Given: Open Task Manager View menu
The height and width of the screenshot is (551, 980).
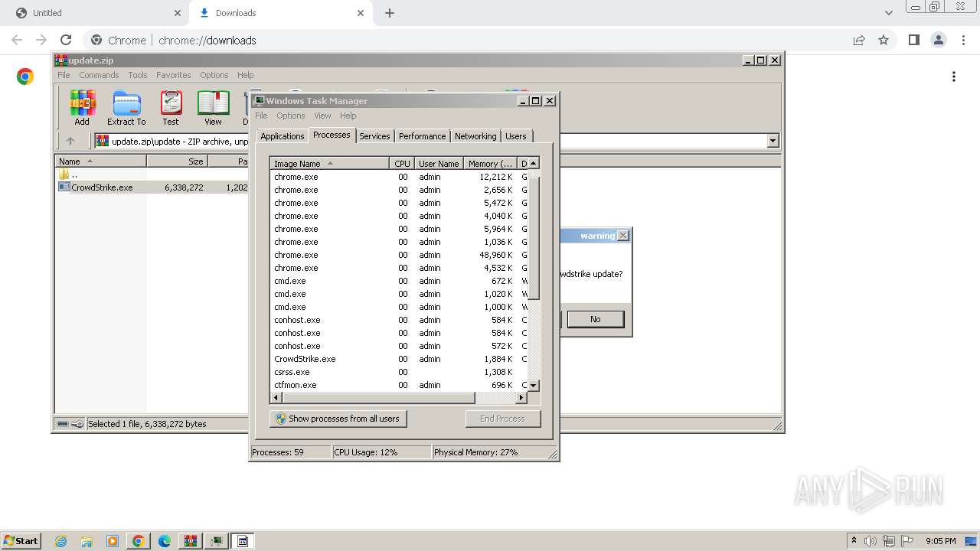Looking at the screenshot, I should pos(322,116).
